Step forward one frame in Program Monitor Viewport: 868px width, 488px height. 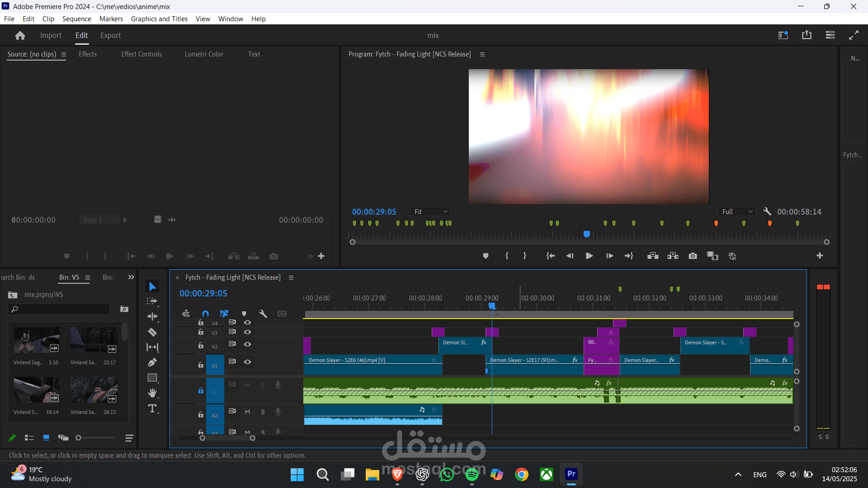[x=609, y=256]
